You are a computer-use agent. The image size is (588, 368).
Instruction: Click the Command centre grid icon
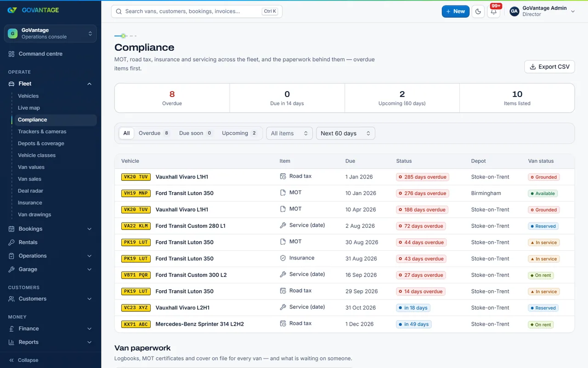(11, 54)
